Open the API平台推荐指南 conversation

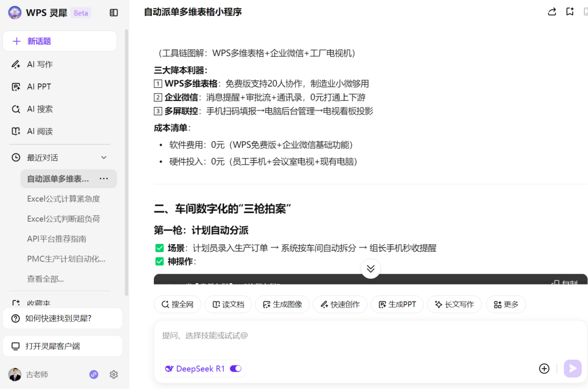coord(57,239)
